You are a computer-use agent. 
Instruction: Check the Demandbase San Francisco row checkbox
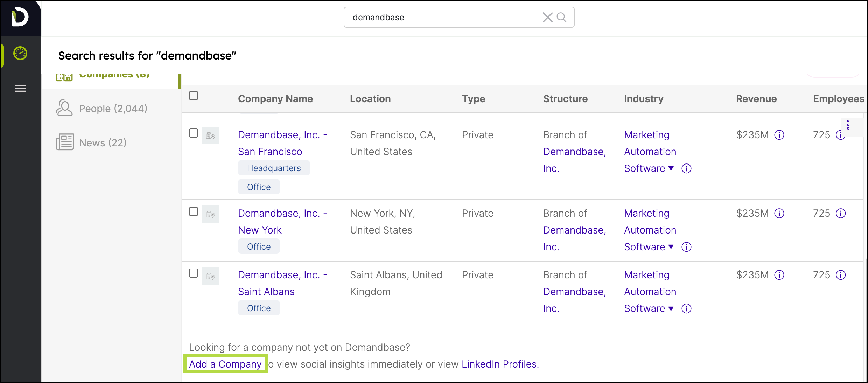pos(194,133)
